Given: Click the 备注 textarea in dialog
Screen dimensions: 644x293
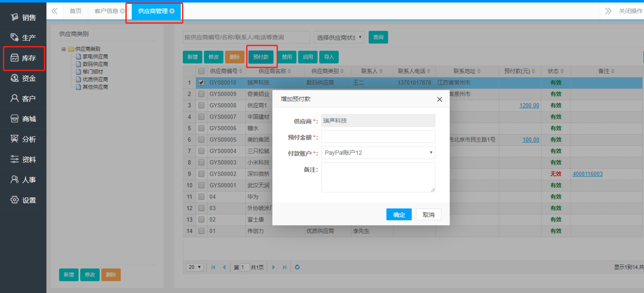Looking at the screenshot, I should 378,177.
